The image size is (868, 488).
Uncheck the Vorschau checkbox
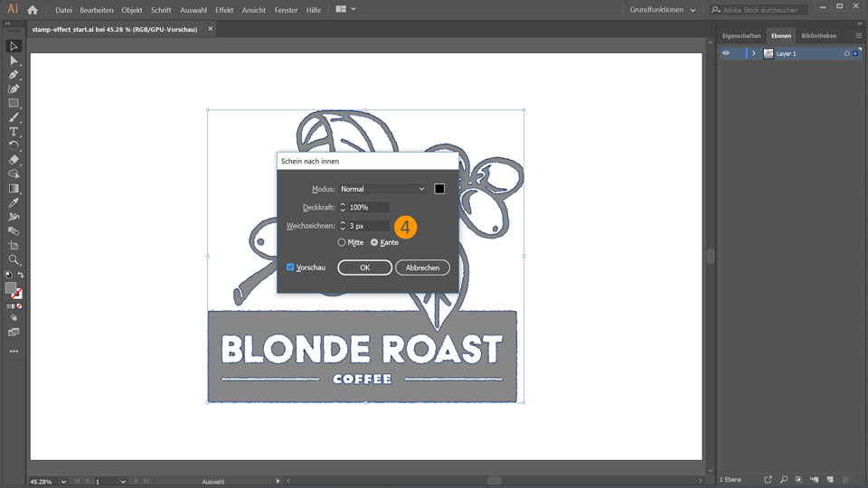[x=290, y=267]
